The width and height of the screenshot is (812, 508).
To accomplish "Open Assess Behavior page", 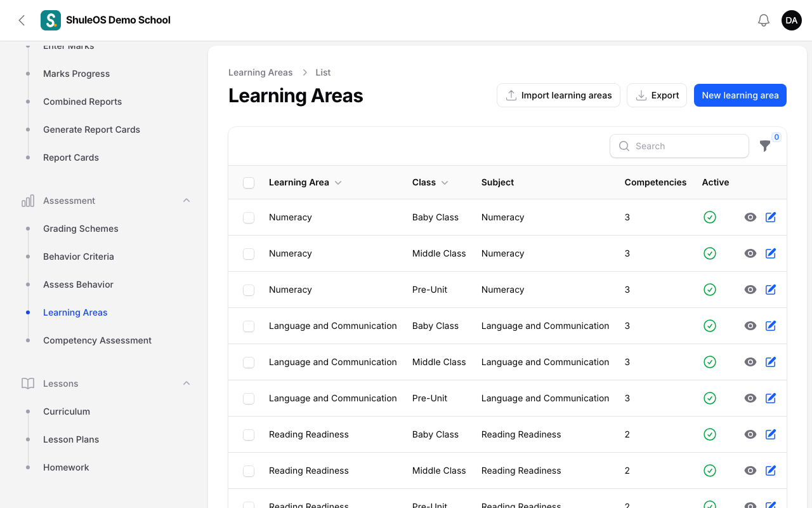I will [x=78, y=284].
